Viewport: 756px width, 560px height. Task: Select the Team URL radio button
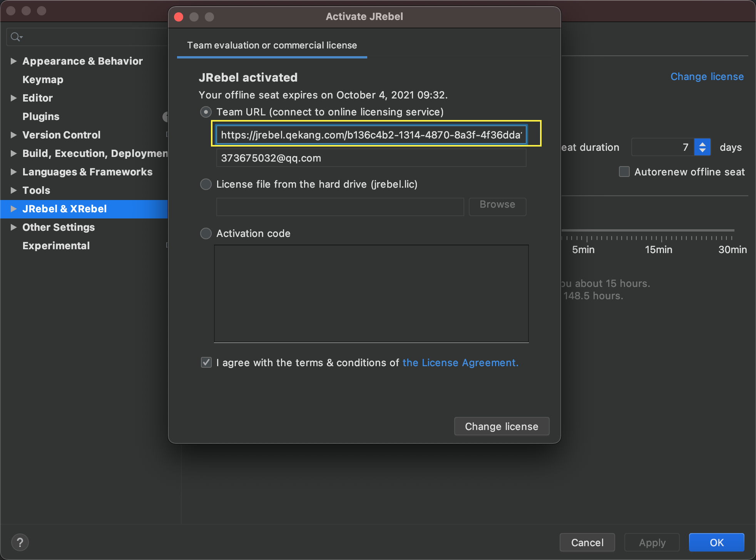(206, 112)
